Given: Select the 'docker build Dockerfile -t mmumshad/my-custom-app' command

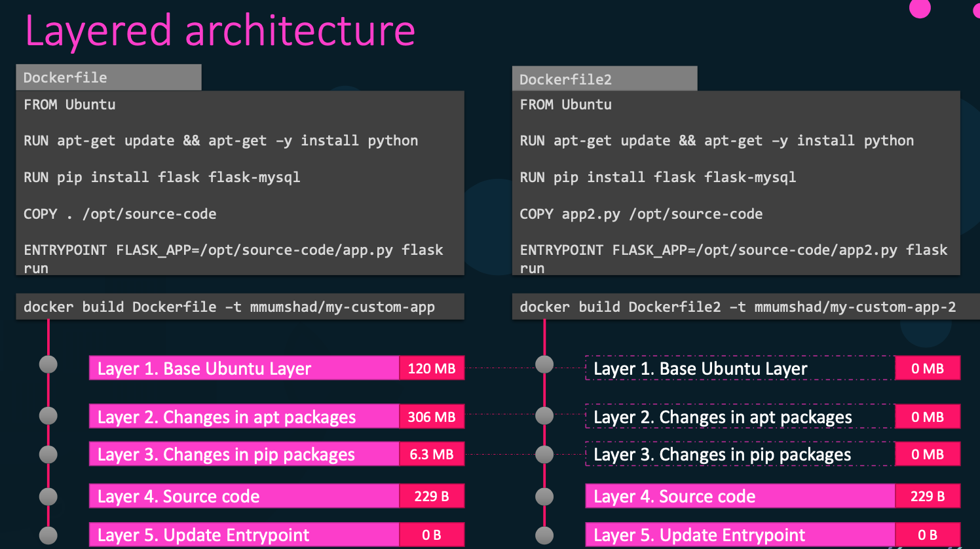Looking at the screenshot, I should pos(240,307).
